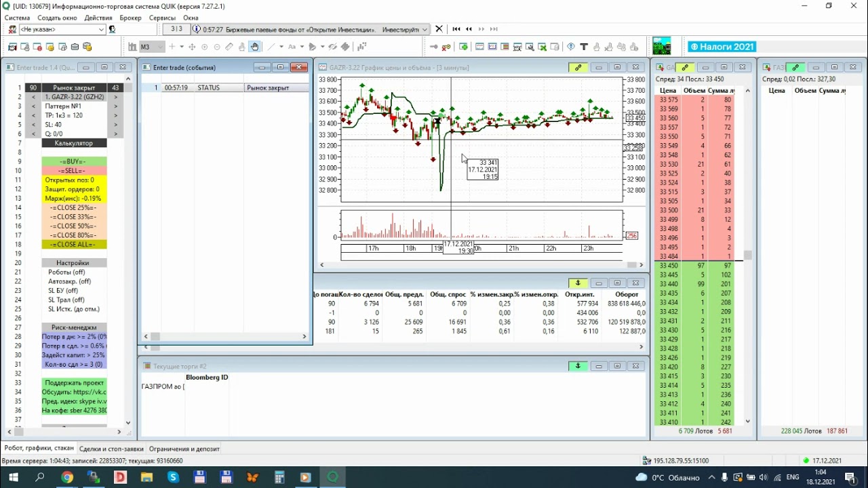Click the Калькулятор button

[74, 143]
